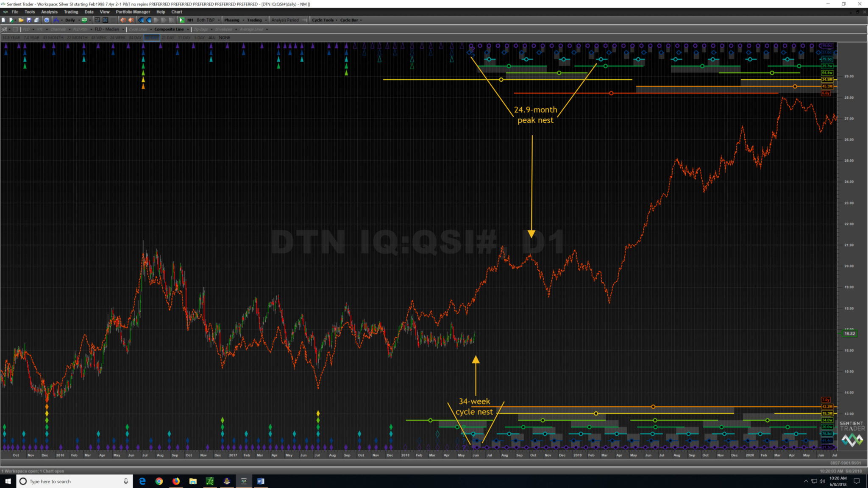
Task: Toggle the 5 DAY cycle filter
Action: 200,38
